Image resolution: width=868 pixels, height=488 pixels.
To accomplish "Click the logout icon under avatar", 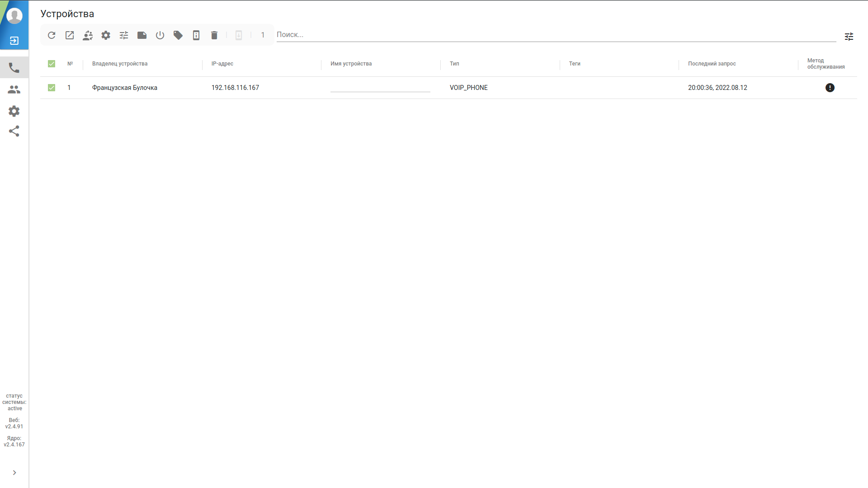I will click(x=14, y=41).
